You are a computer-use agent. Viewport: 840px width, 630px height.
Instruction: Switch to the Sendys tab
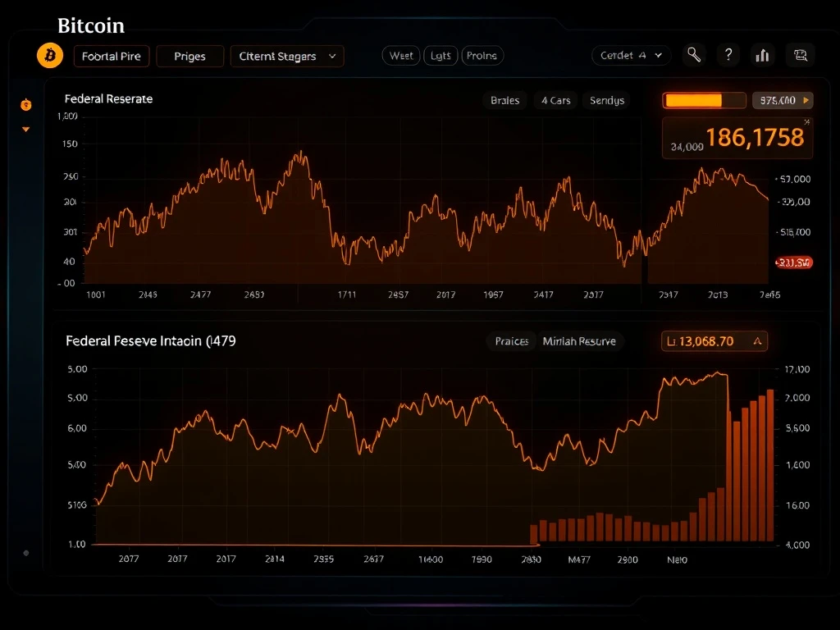607,100
